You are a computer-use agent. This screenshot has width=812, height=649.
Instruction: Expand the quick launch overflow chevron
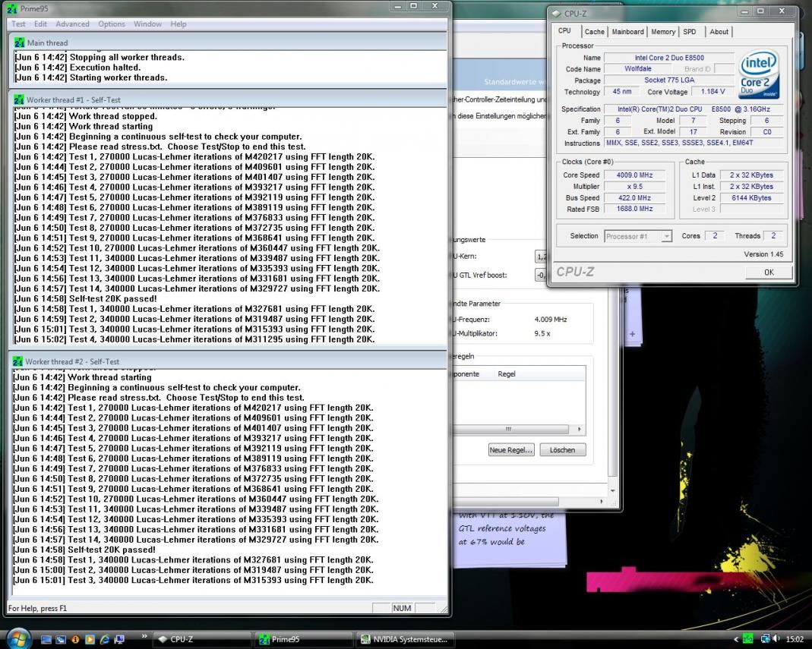(x=144, y=637)
